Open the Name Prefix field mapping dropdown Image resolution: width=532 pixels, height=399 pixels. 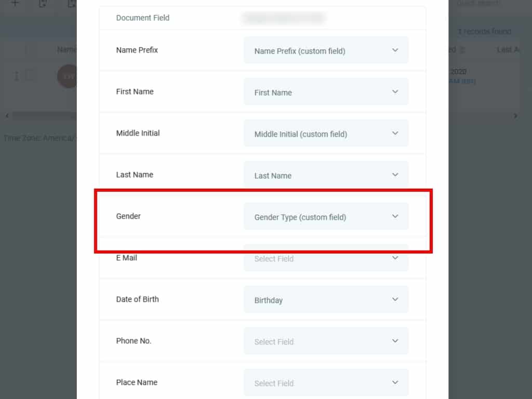pyautogui.click(x=326, y=50)
